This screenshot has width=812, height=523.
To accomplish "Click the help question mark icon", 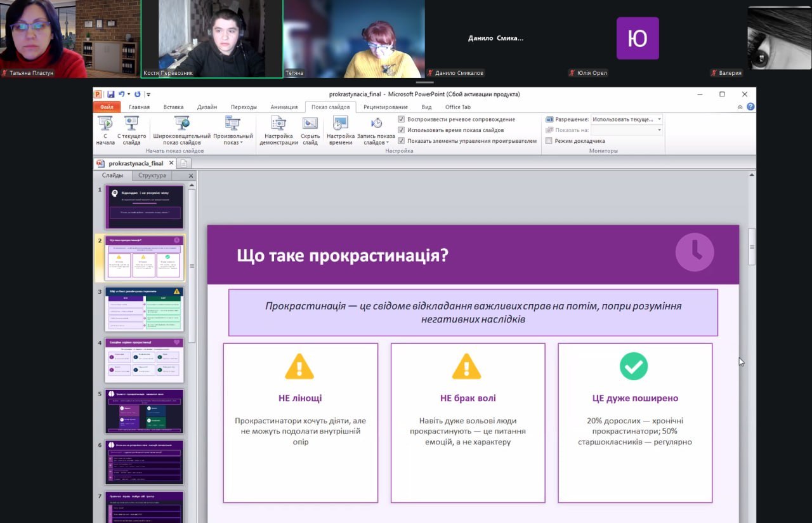I will tap(750, 107).
